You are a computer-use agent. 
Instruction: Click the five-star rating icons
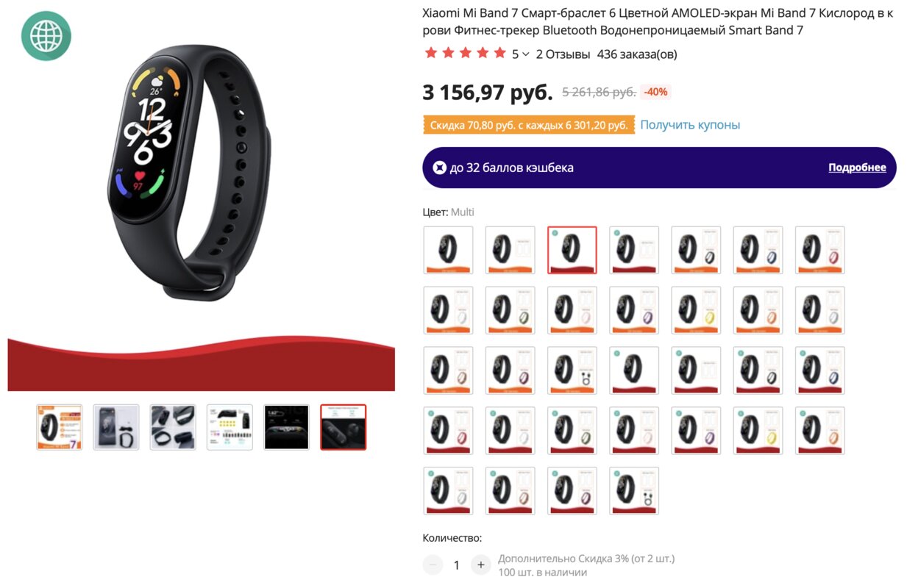pyautogui.click(x=465, y=54)
